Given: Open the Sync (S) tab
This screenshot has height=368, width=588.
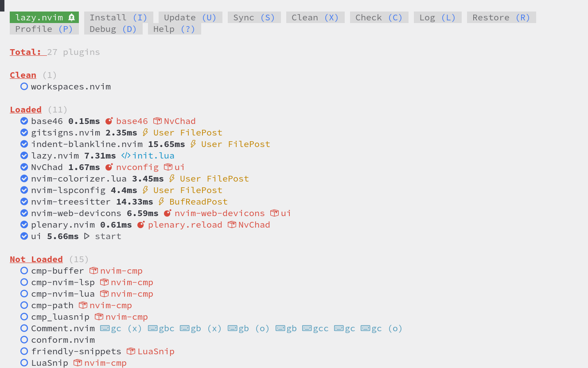Looking at the screenshot, I should (254, 17).
